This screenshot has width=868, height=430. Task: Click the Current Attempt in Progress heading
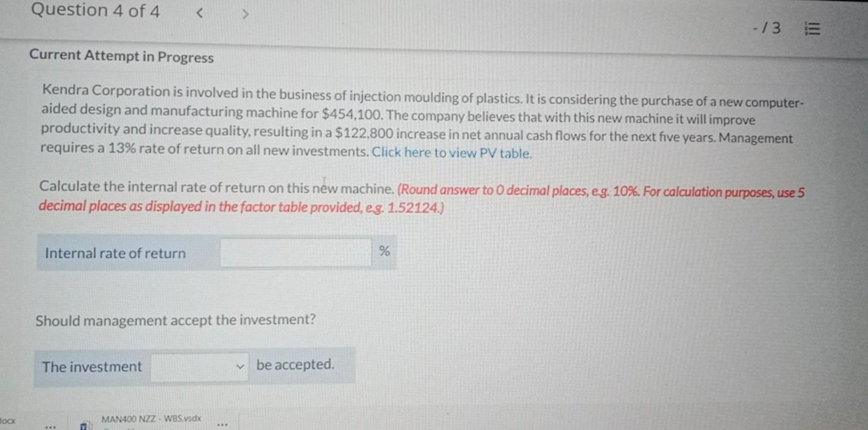[x=121, y=57]
